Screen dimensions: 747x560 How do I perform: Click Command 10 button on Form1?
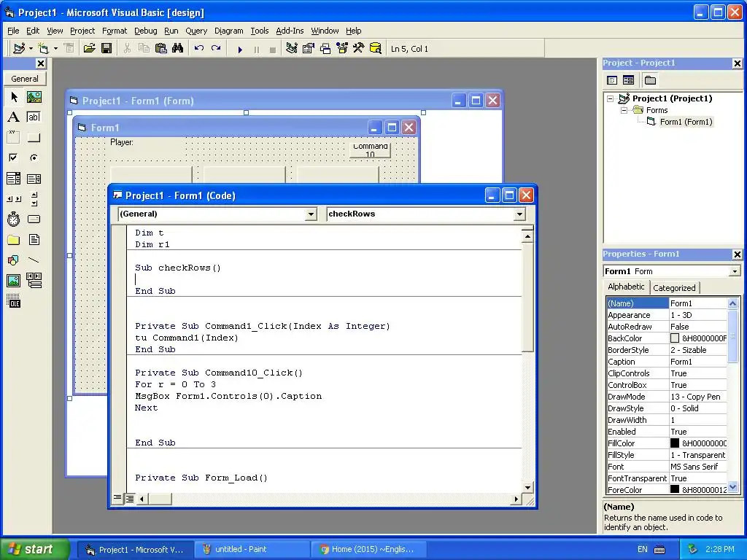tap(370, 150)
